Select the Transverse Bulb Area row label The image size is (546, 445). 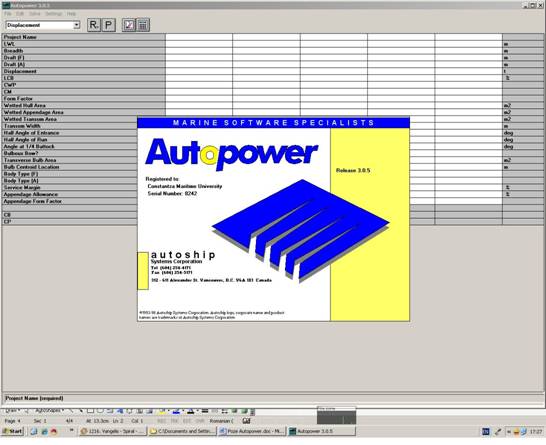coord(70,160)
